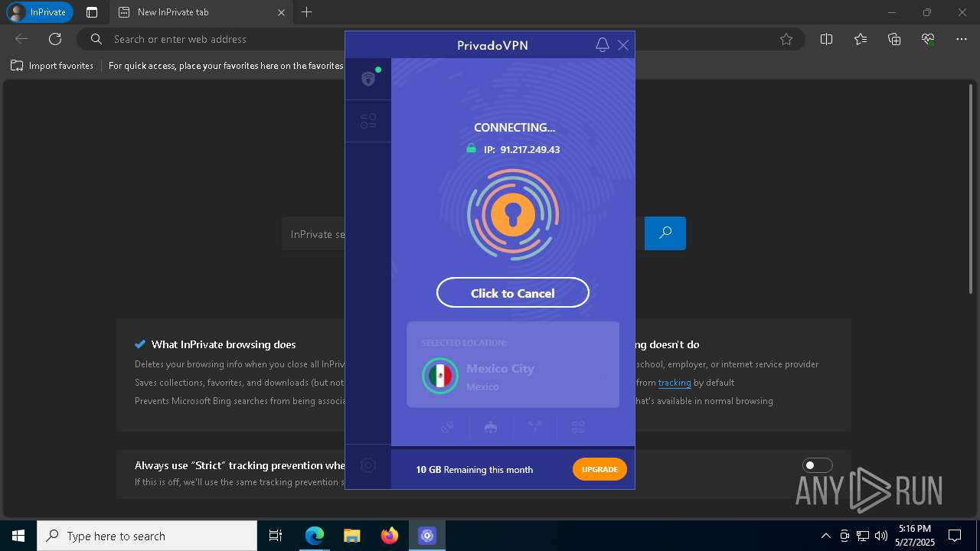Click the 10 GB Remaining this month text
Screen dimensions: 980x551
(475, 470)
